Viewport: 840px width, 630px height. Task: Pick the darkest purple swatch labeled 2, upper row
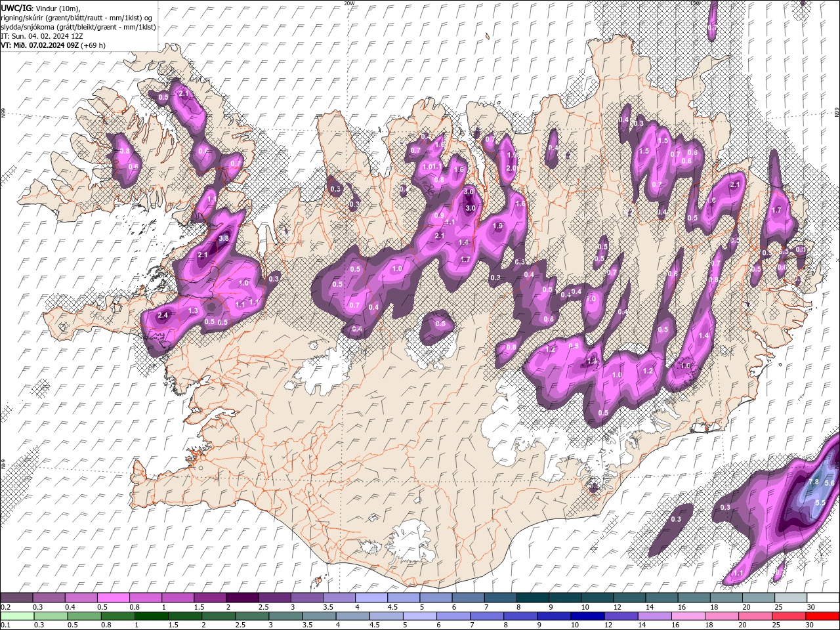[x=242, y=598]
